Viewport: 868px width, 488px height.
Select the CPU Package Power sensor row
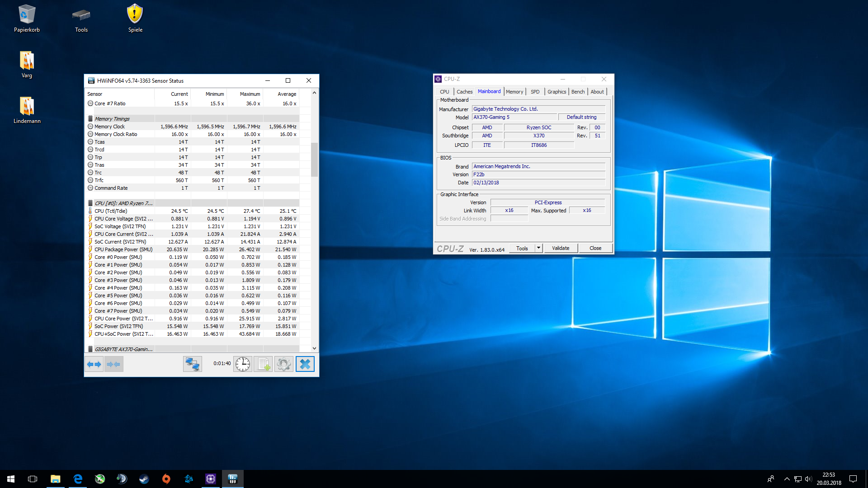(x=123, y=249)
